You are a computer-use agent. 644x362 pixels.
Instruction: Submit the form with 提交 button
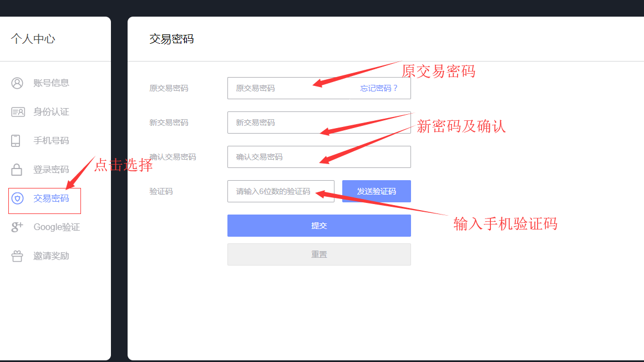[319, 226]
